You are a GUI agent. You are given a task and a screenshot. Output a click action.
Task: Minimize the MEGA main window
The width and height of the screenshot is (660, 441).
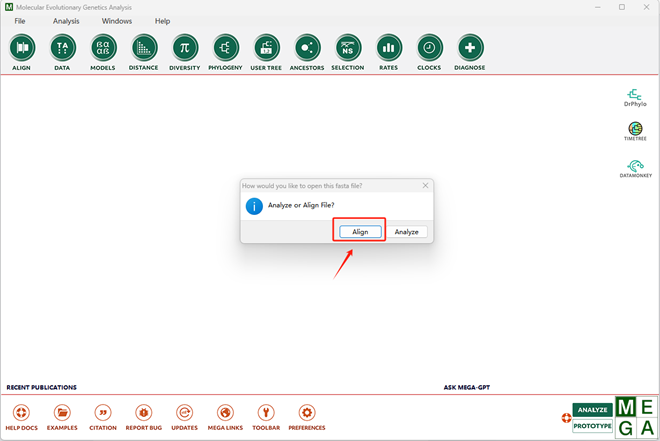click(x=598, y=7)
